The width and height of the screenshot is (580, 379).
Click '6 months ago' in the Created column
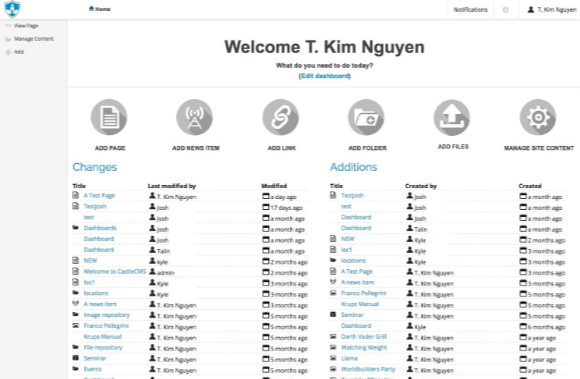546,327
